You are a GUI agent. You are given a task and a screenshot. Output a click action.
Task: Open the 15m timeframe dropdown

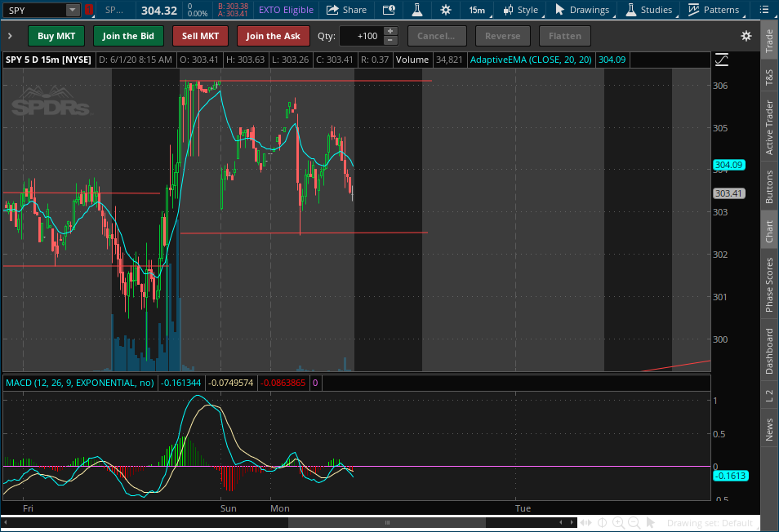[478, 10]
